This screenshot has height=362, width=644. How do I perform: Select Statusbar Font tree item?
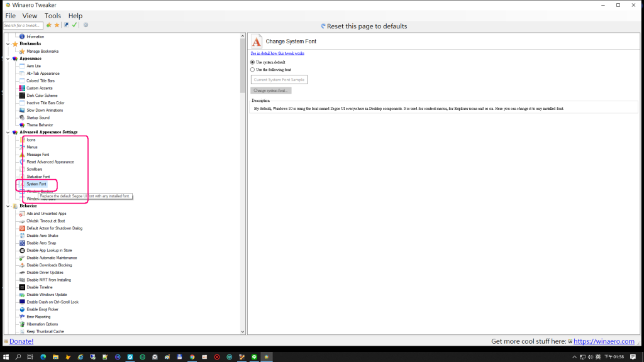(38, 177)
